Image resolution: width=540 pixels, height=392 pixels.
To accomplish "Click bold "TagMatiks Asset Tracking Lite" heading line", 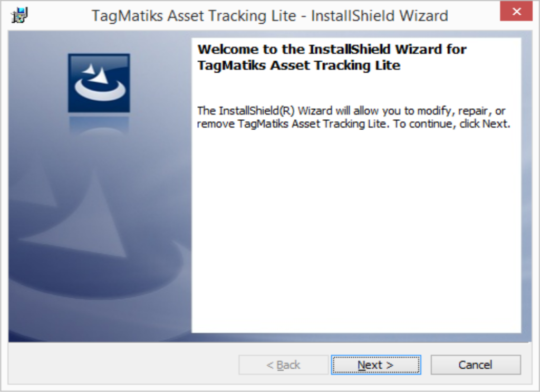I will click(299, 65).
